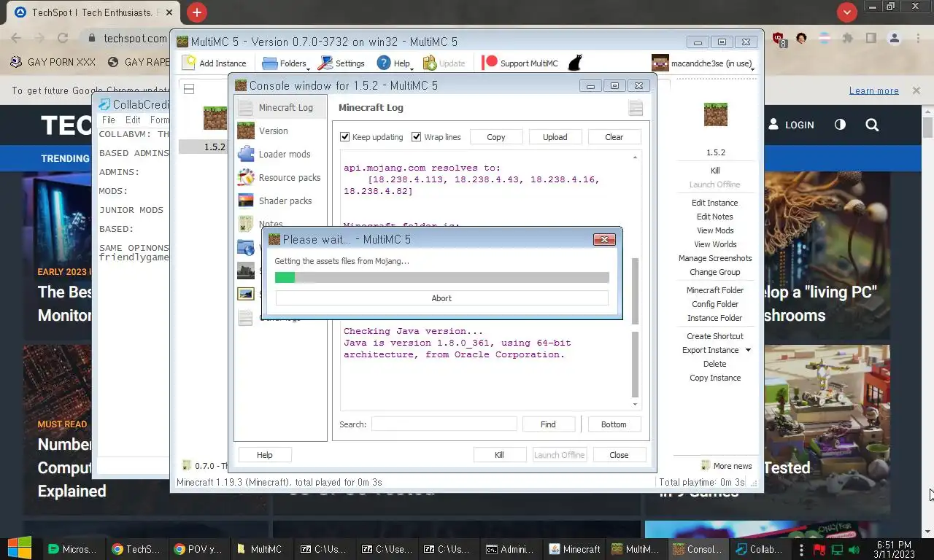Open Help dropdown in MultiMC toolbar
The image size is (934, 560).
point(394,63)
